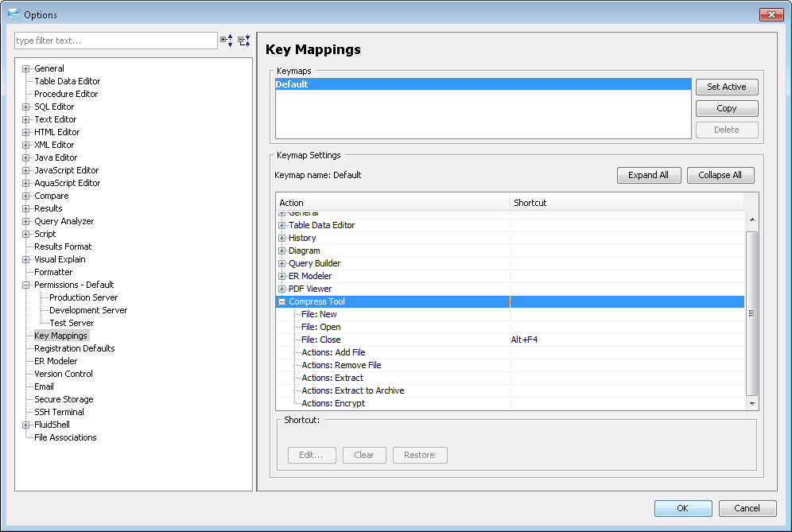This screenshot has width=792, height=532.
Task: Click the action list scrollbar up arrow
Action: point(752,219)
